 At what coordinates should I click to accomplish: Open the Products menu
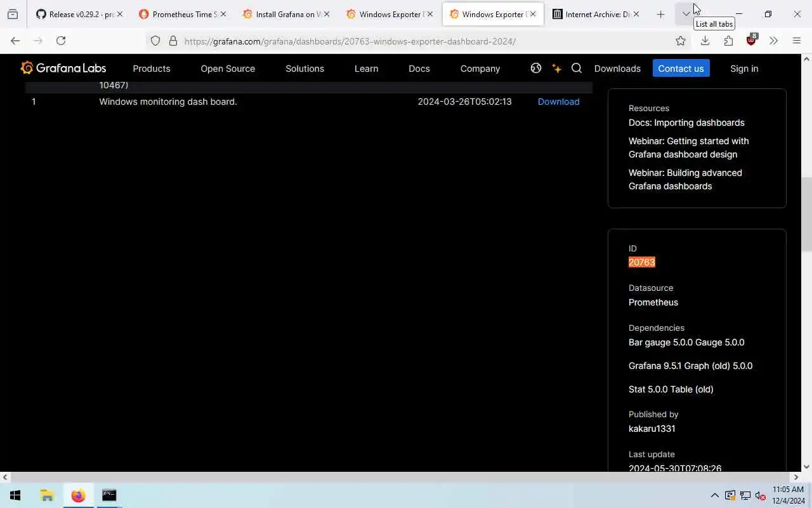[x=152, y=69]
